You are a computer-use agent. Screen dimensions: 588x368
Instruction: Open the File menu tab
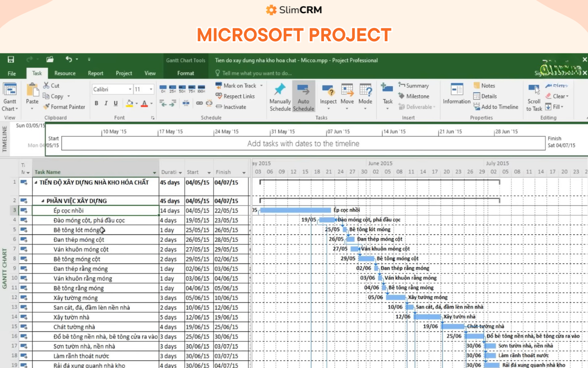click(12, 73)
